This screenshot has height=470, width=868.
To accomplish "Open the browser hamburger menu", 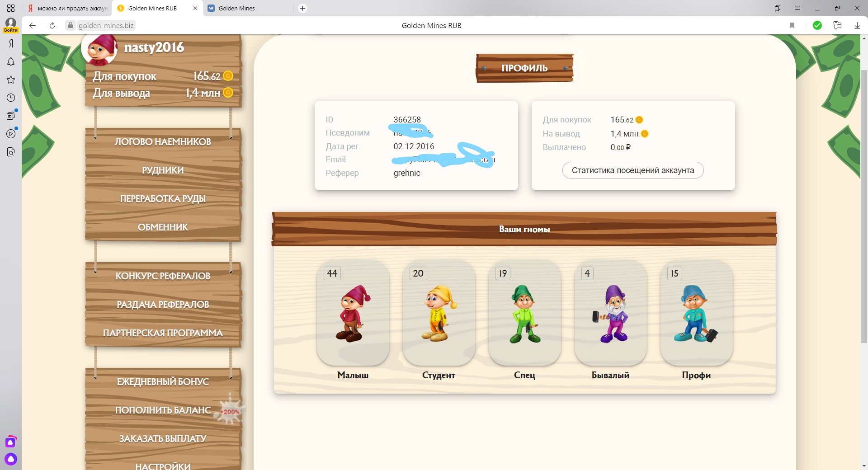I will pos(797,8).
